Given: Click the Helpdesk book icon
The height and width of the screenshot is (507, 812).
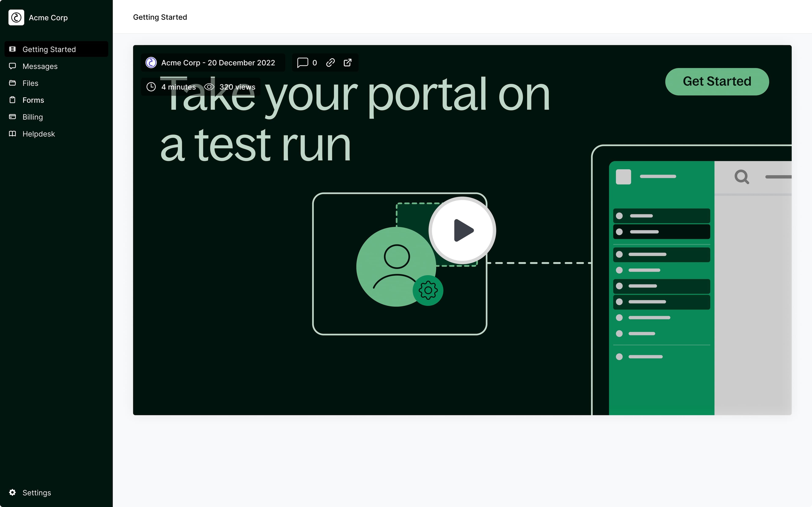Looking at the screenshot, I should (12, 134).
